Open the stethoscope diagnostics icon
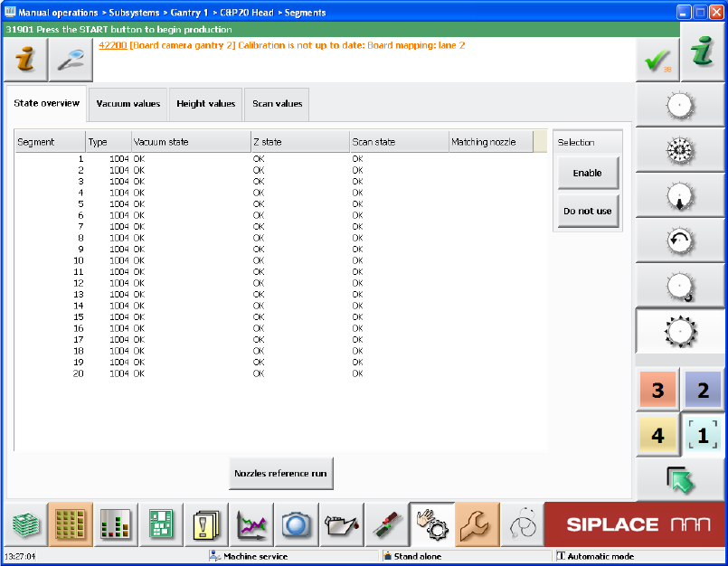This screenshot has width=728, height=566. click(522, 524)
